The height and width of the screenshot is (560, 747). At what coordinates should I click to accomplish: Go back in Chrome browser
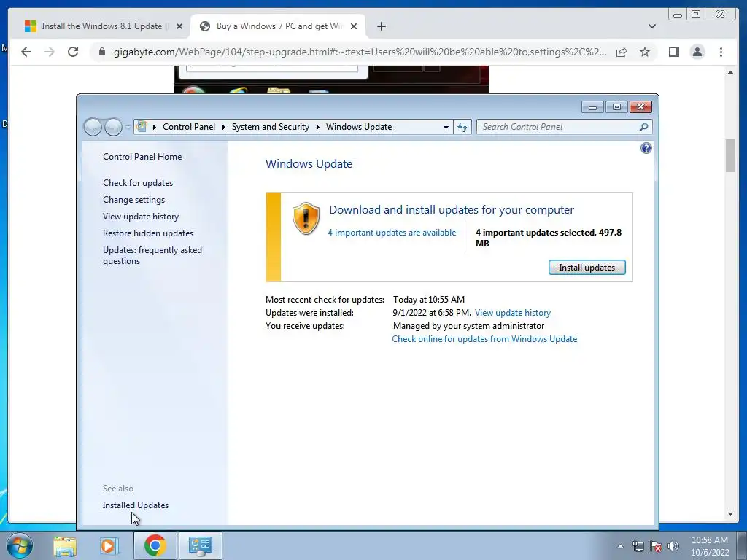[x=26, y=52]
